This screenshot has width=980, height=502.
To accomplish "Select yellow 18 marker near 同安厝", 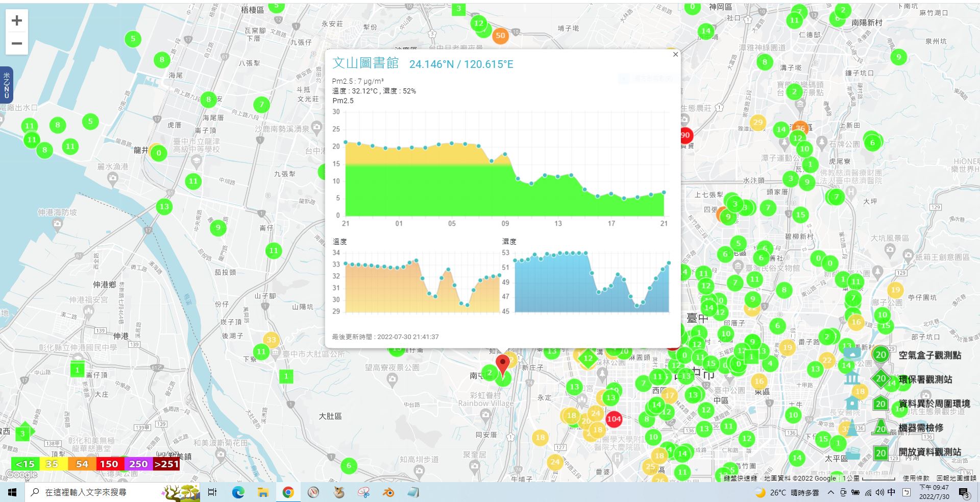I will tap(540, 437).
